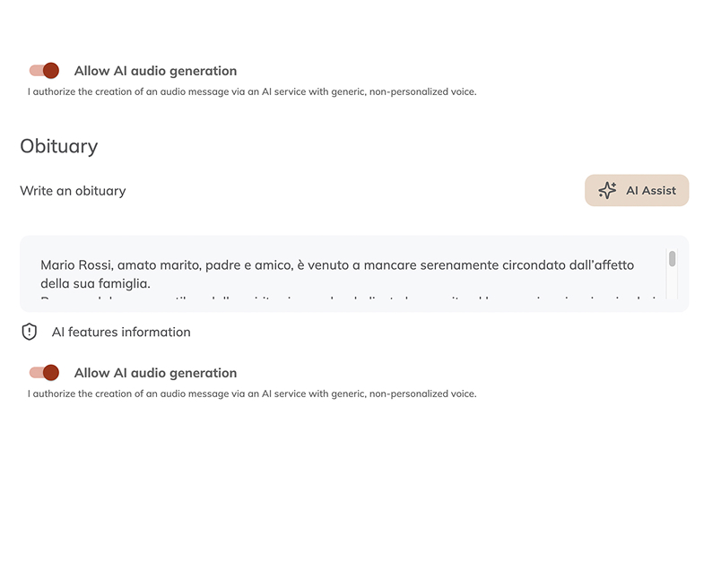Click the obituary text box scrollbar thumb
This screenshot has height=588, width=721.
click(x=672, y=259)
